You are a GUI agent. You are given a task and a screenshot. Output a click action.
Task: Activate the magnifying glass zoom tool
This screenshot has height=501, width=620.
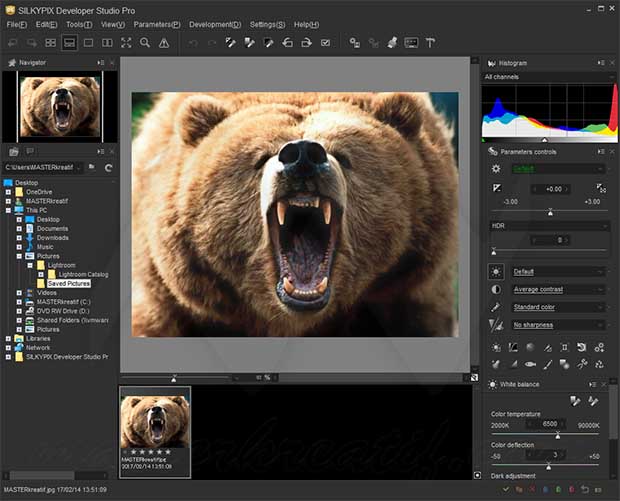145,43
